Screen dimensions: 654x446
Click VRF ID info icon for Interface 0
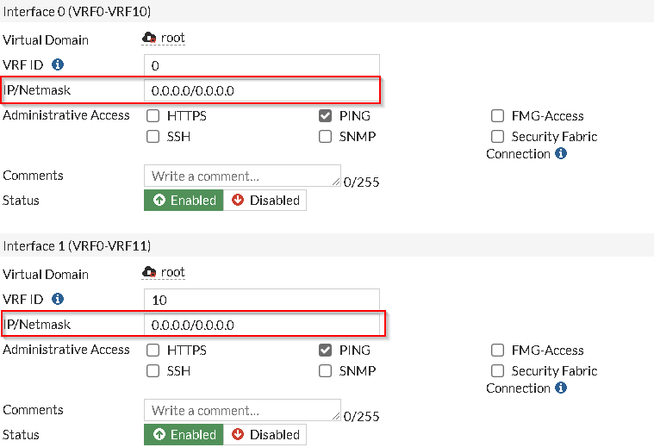[x=57, y=65]
